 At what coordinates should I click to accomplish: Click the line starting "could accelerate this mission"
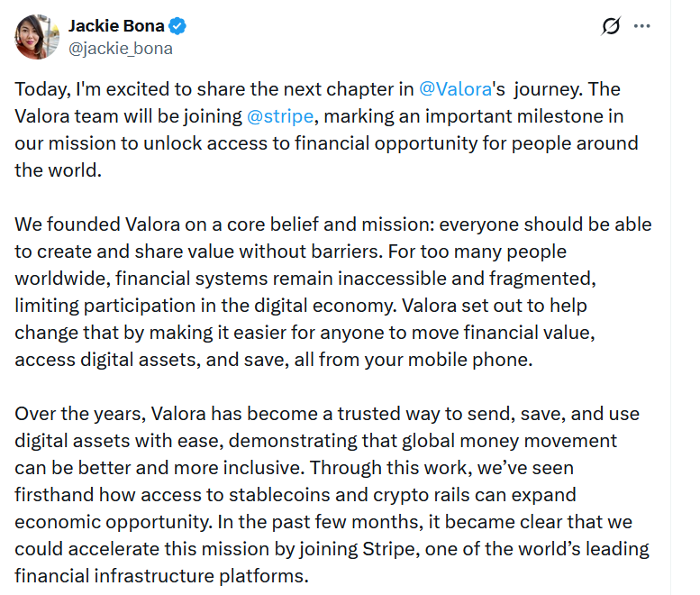[x=332, y=549]
